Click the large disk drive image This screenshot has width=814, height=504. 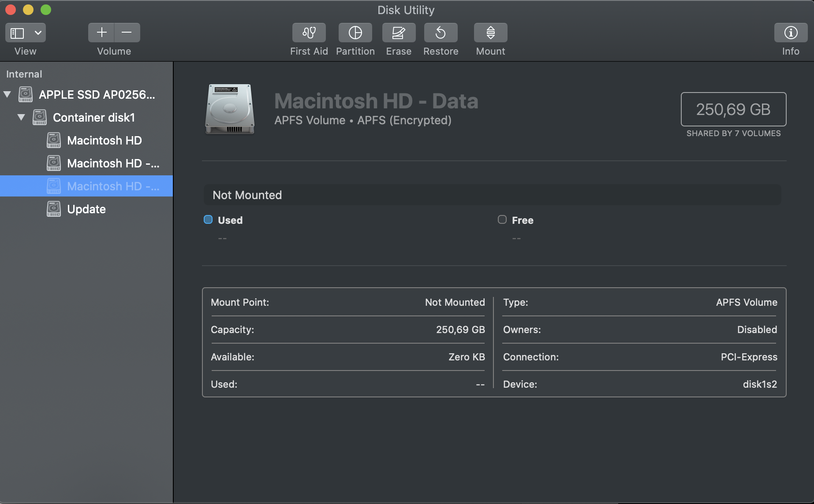pyautogui.click(x=230, y=109)
